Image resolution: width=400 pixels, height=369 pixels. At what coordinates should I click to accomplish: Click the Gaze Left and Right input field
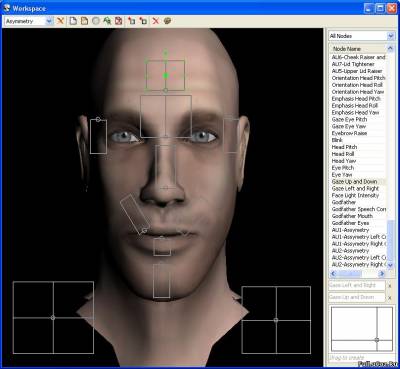click(357, 286)
